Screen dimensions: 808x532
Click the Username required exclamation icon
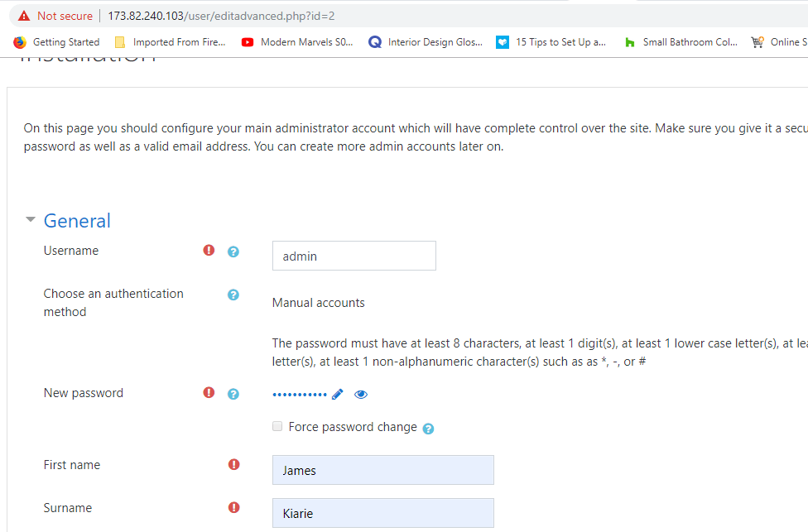point(209,251)
